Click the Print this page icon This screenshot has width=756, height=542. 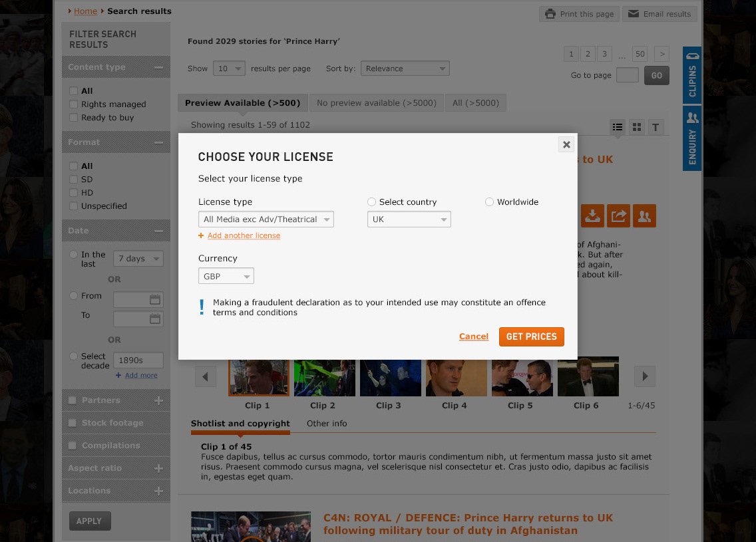point(551,14)
